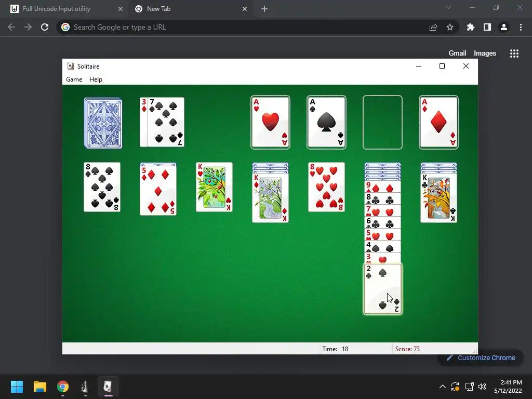Image resolution: width=532 pixels, height=399 pixels.
Task: Maximize the Solitaire window
Action: 442,66
